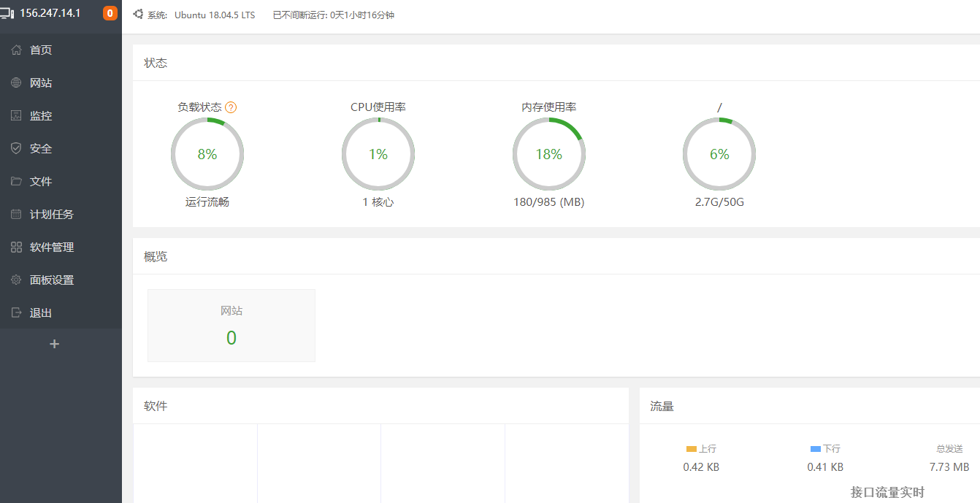The width and height of the screenshot is (980, 503).
Task: Click the CPU使用率 circular gauge
Action: [x=378, y=154]
